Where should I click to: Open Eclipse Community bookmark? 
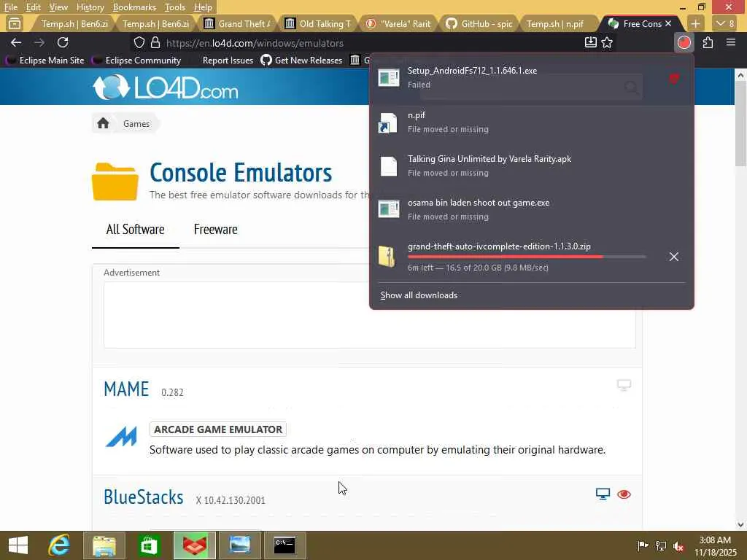coord(136,61)
